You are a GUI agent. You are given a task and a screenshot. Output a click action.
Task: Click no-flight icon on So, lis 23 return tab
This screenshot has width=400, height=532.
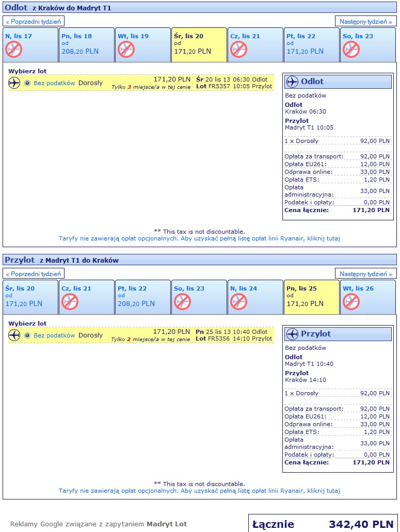click(x=183, y=302)
